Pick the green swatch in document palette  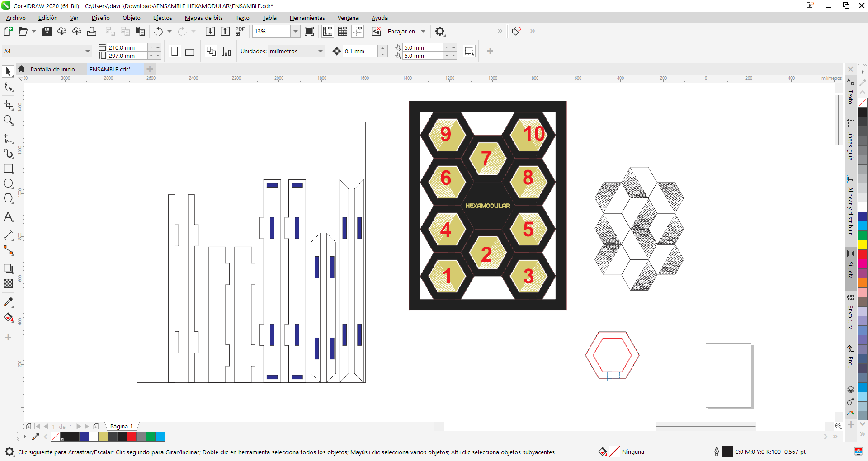tap(151, 437)
